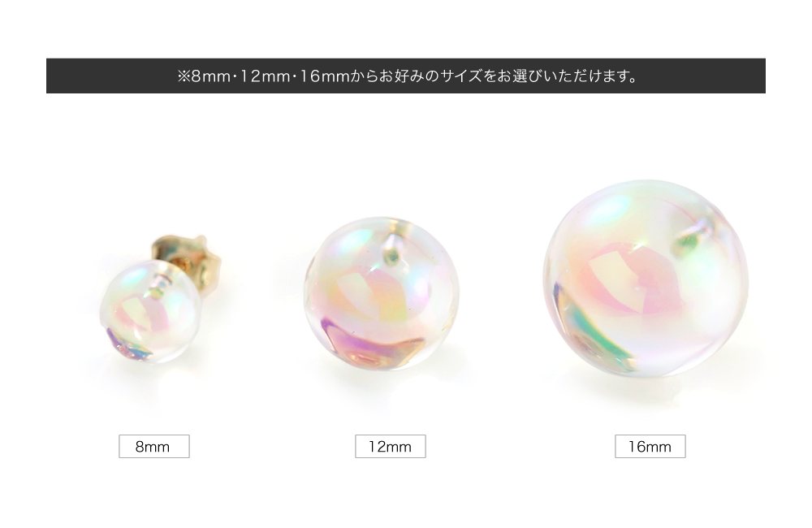The width and height of the screenshot is (812, 528).
Task: Click the drill hole atop the 8mm bead
Action: 157,290
